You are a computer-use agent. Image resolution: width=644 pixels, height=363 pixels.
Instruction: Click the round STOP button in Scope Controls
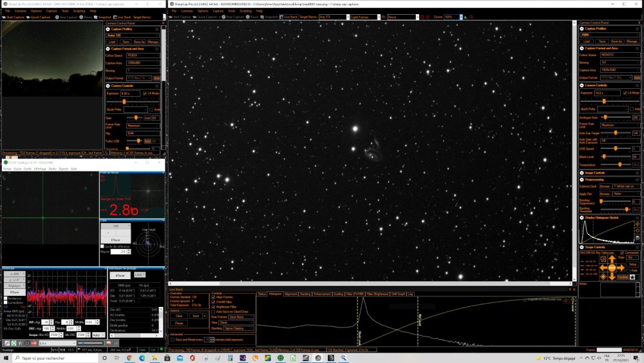click(612, 268)
